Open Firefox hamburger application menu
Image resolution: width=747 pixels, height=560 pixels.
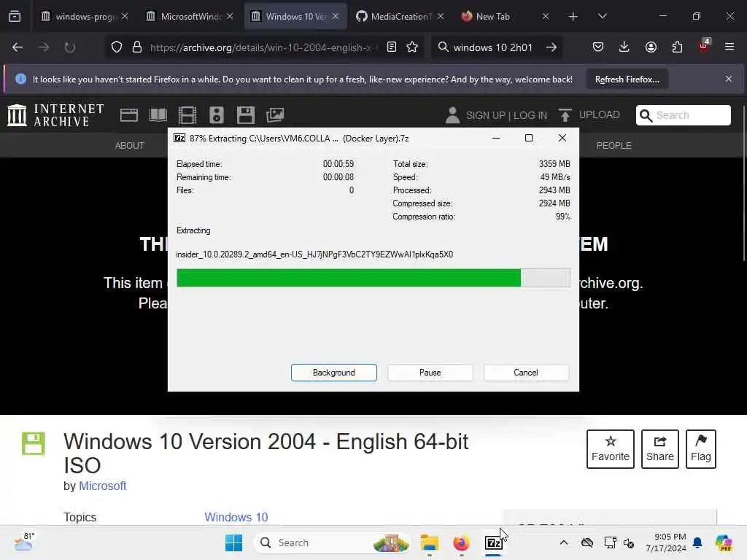click(x=729, y=47)
